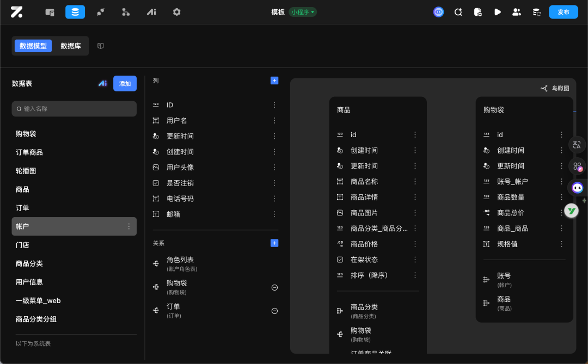Open options for 商品价格 in 商品 card
The width and height of the screenshot is (588, 364).
click(x=415, y=244)
